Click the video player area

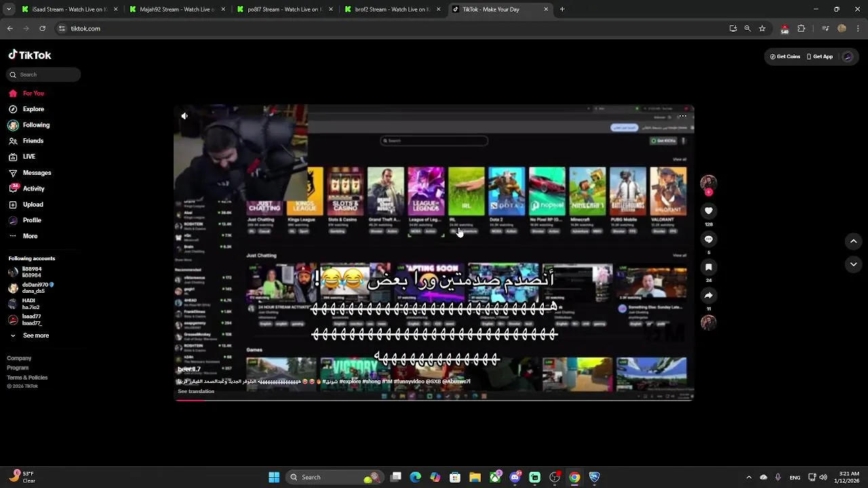tap(434, 253)
